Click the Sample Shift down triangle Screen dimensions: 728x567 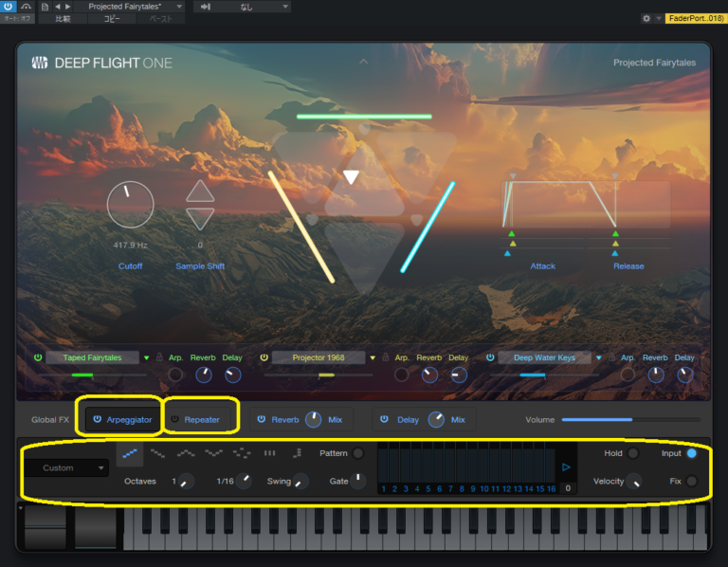(200, 219)
